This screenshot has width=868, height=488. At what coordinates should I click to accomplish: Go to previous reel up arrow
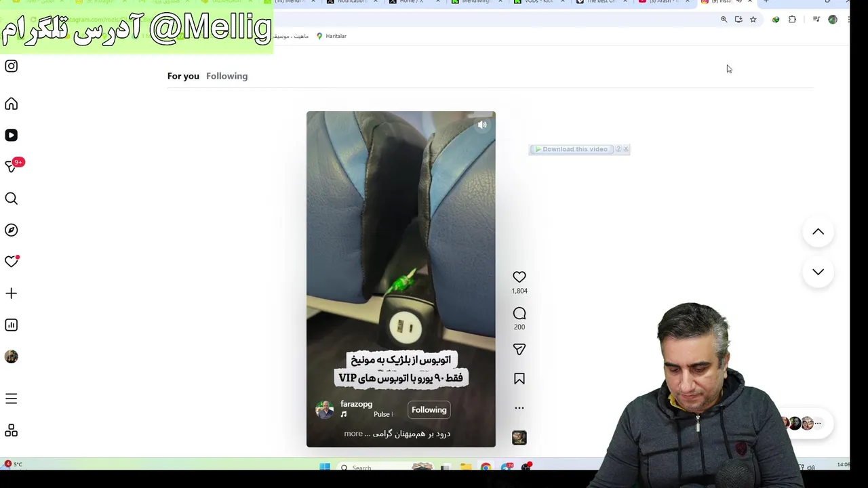pos(818,232)
